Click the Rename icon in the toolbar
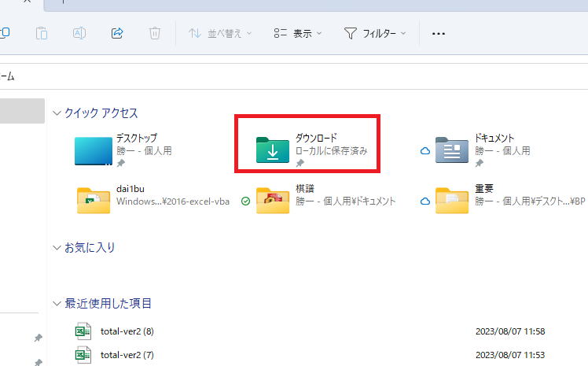This screenshot has height=366, width=588. pos(79,33)
